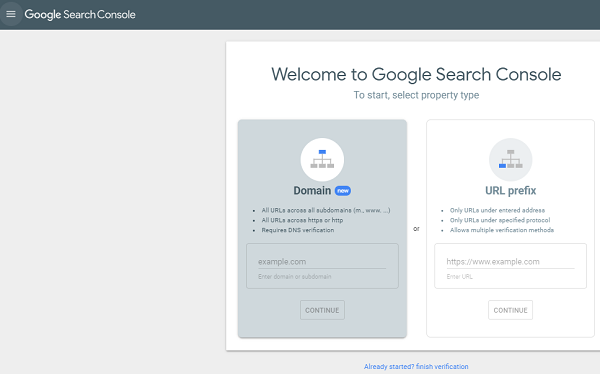Click 'Enter URL' helper text
The height and width of the screenshot is (374, 600).
click(x=460, y=276)
